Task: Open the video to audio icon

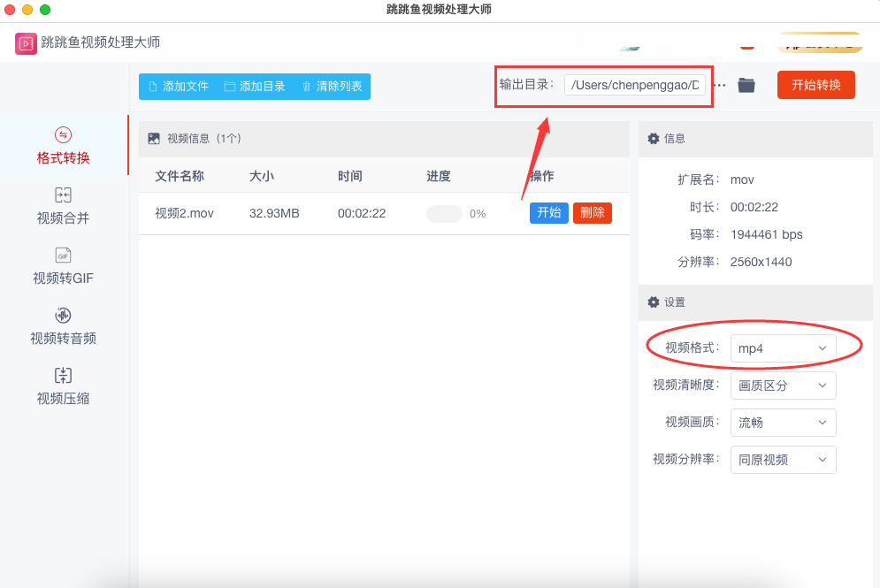Action: pos(63,316)
